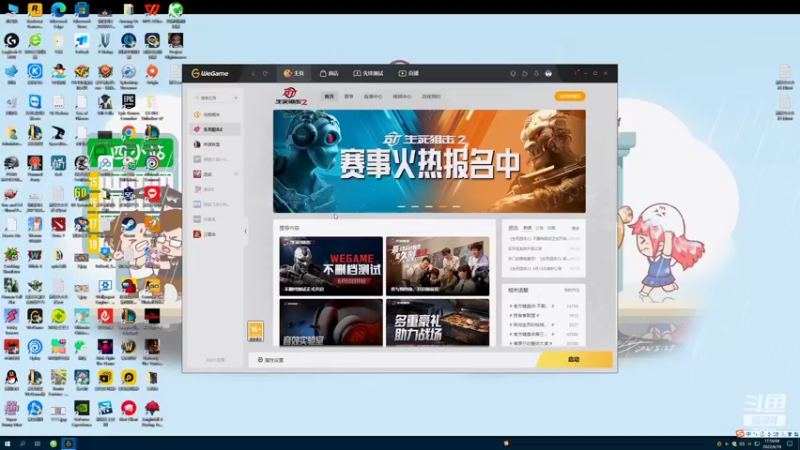Open the WeGame main menu with red dot
This screenshot has width=800, height=450.
pos(576,73)
